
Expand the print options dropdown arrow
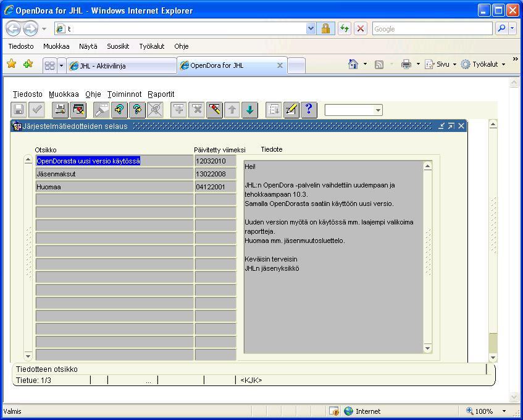click(418, 64)
